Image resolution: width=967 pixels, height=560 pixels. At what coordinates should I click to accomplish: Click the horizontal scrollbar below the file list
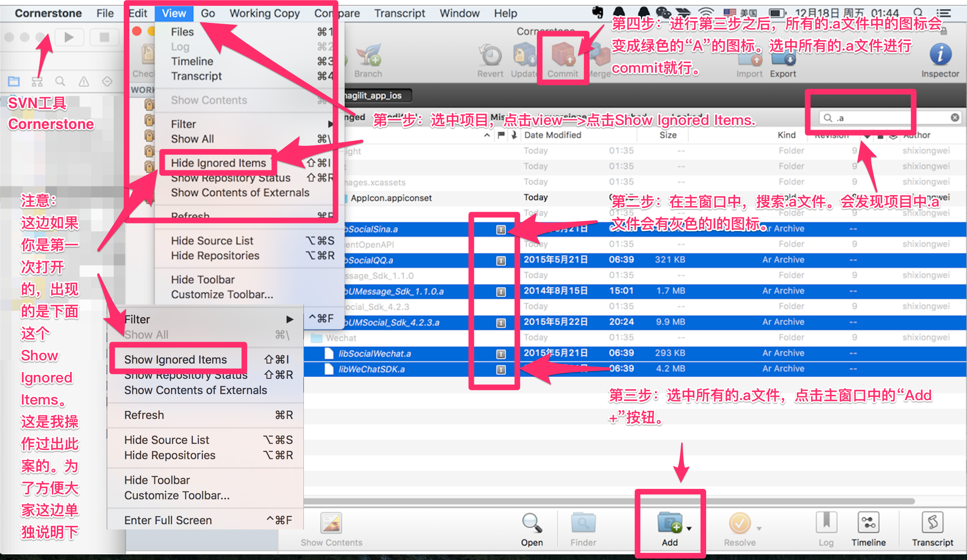[609, 501]
